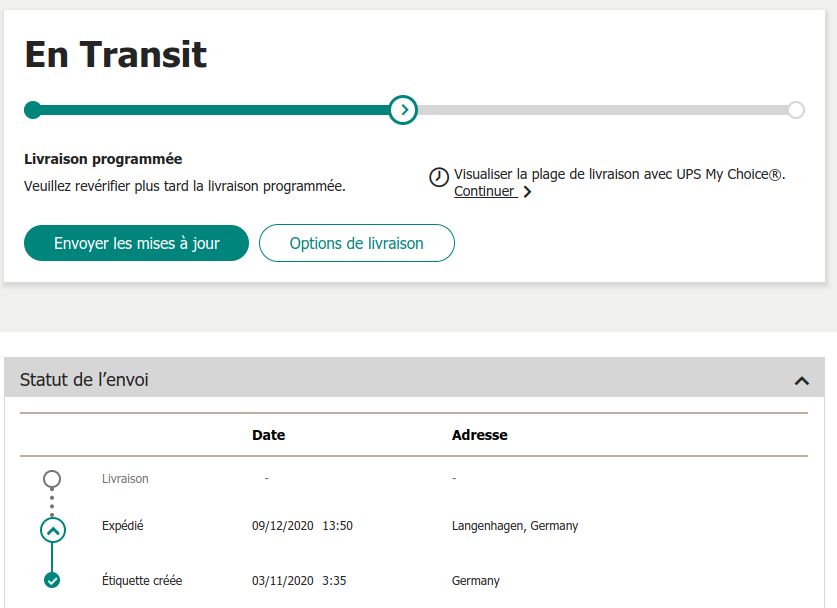Click the Expédié status label
The image size is (837, 608).
pyautogui.click(x=122, y=526)
